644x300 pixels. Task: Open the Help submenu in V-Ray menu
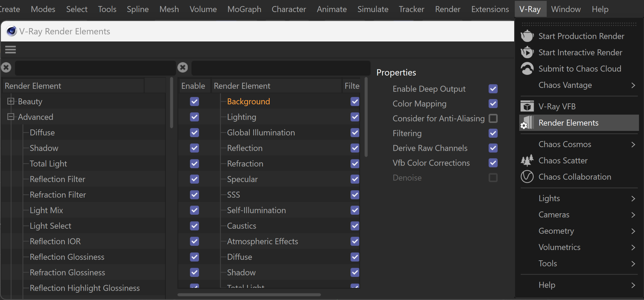point(579,285)
